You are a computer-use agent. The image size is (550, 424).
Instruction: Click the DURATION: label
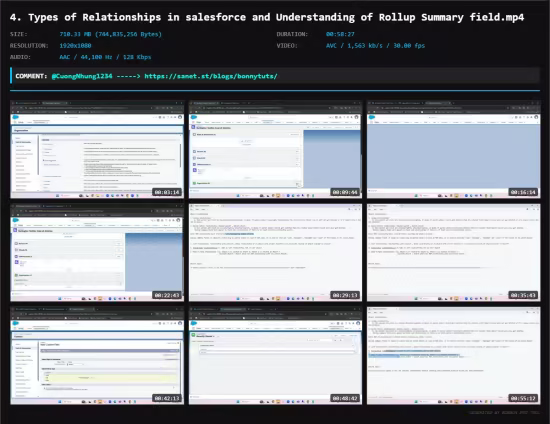click(x=292, y=34)
